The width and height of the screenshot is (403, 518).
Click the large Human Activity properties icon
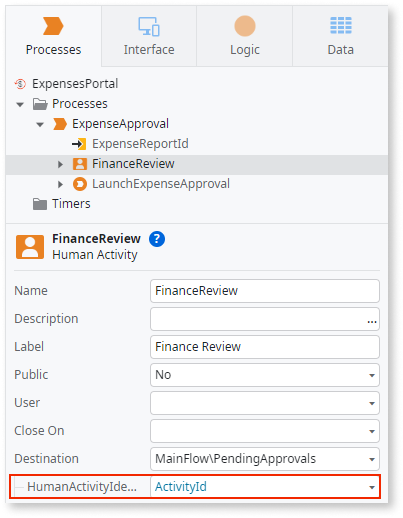[x=30, y=247]
